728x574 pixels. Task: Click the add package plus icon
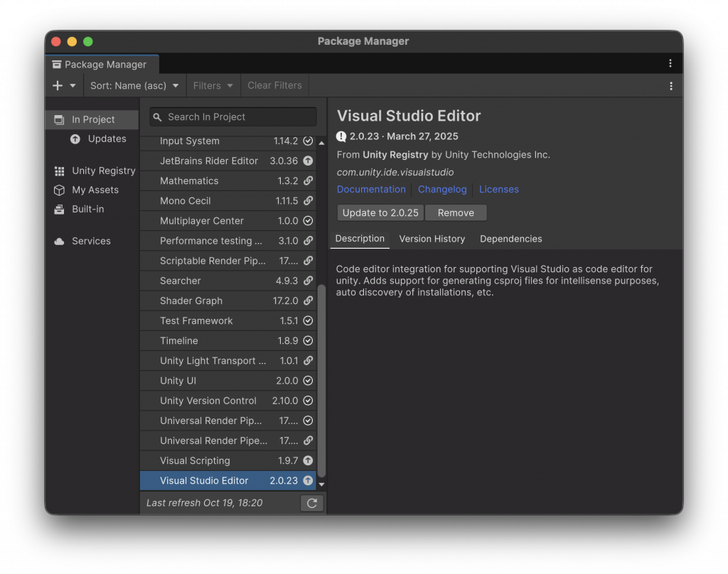click(58, 85)
